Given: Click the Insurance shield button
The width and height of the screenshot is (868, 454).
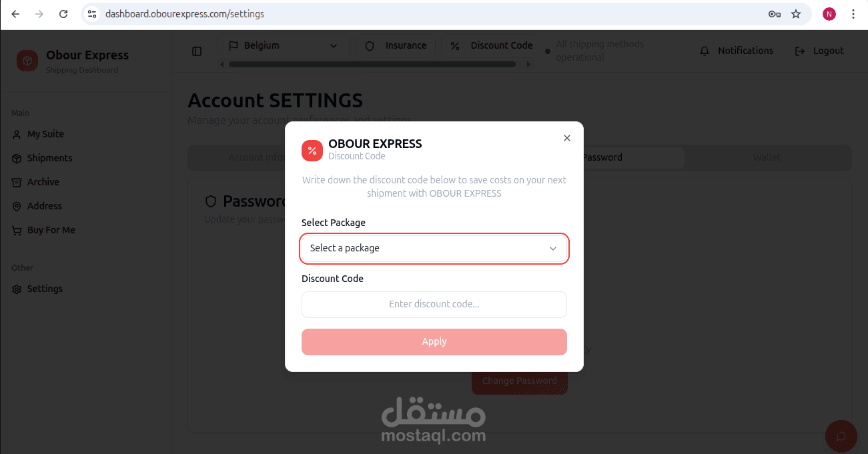Looking at the screenshot, I should [x=396, y=45].
